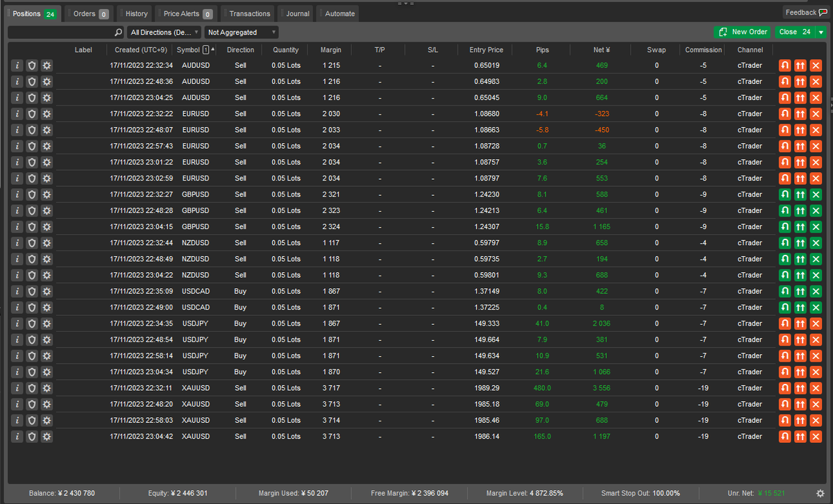
Task: Open protection shield for EURUSD 22:48:07 position
Action: (32, 130)
